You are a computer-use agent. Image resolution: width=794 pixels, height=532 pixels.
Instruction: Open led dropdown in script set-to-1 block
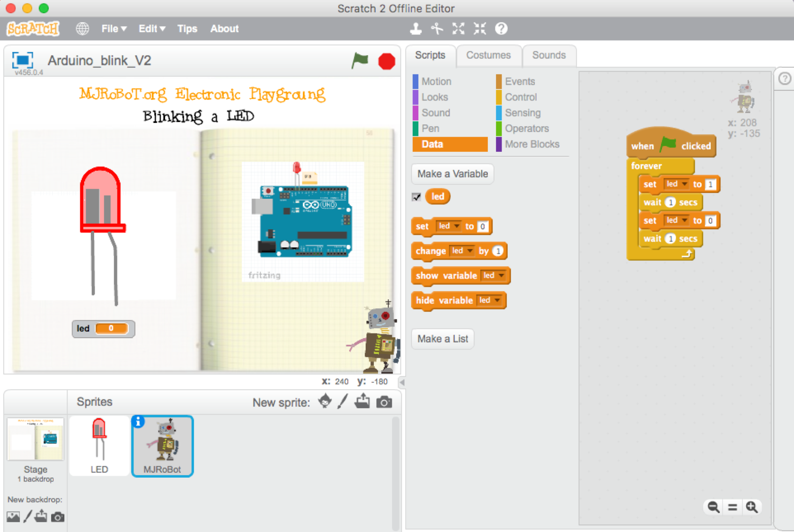[x=676, y=184]
